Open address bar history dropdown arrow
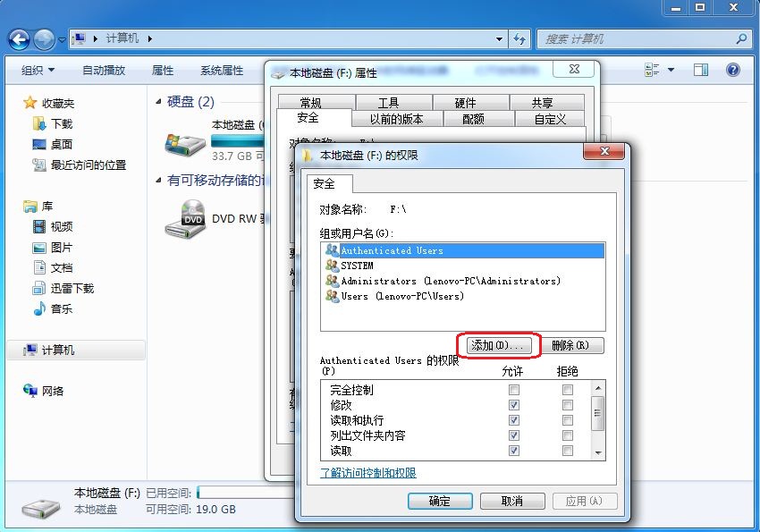Viewport: 760px width, 532px height. (x=499, y=39)
